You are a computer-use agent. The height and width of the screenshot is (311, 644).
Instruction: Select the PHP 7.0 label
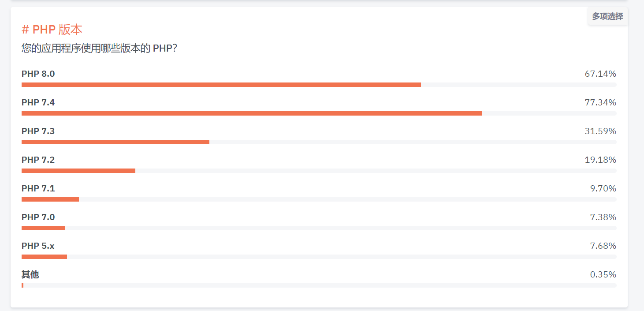[38, 217]
